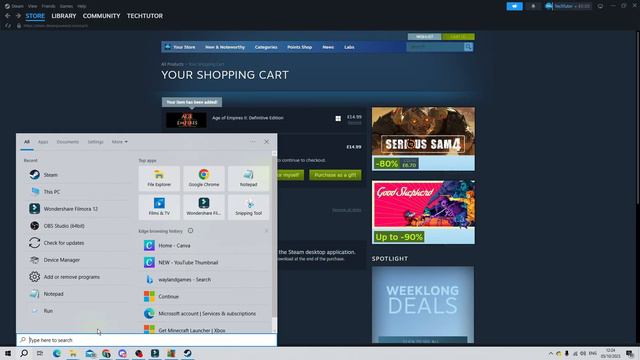Switch to Documents tab in search panel
The image size is (640, 360).
68,142
